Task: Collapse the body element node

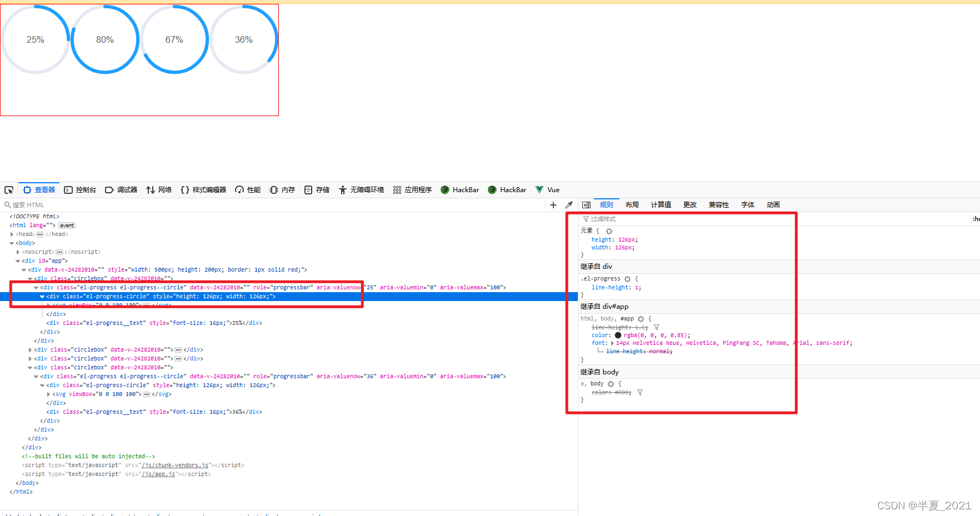Action: pyautogui.click(x=12, y=243)
